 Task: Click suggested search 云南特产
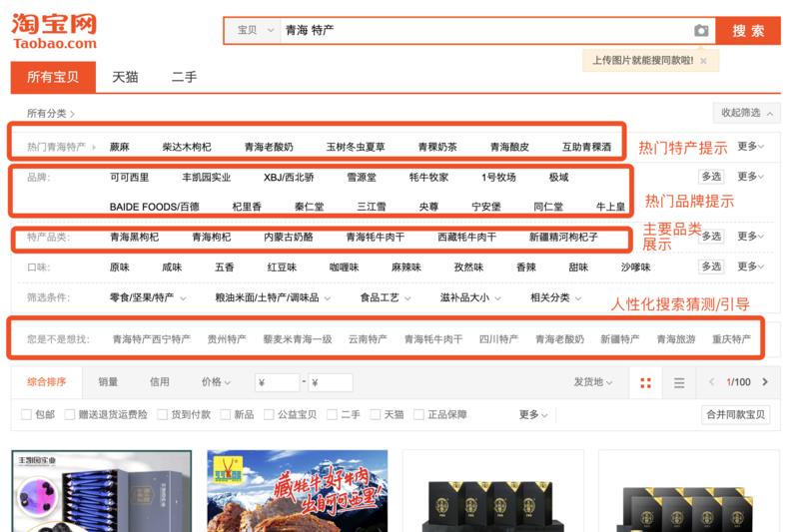[x=368, y=339]
